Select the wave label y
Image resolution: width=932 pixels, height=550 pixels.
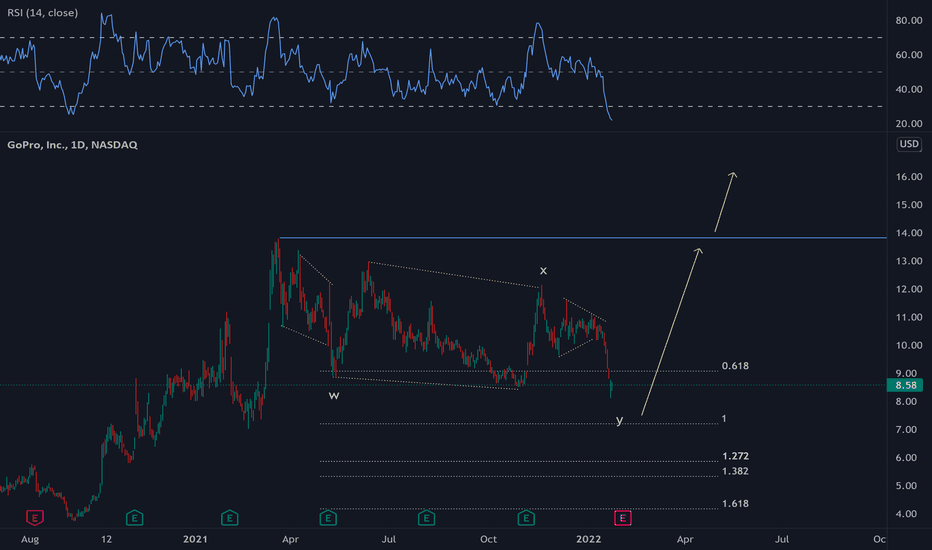pyautogui.click(x=619, y=420)
